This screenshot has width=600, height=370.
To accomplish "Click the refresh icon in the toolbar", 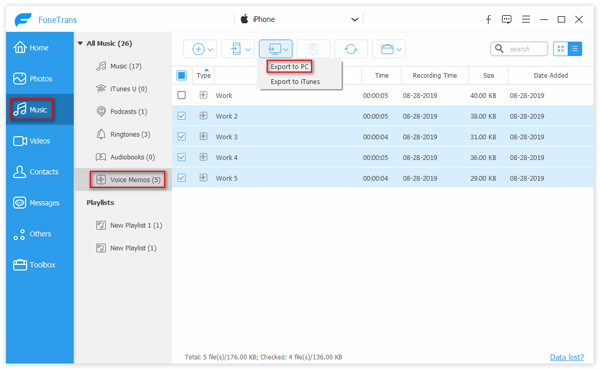I will click(x=351, y=49).
